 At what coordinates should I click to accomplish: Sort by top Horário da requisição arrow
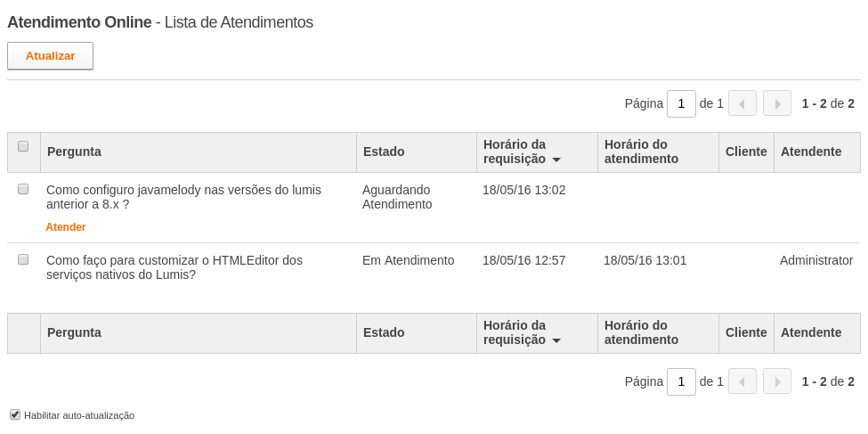(x=556, y=160)
